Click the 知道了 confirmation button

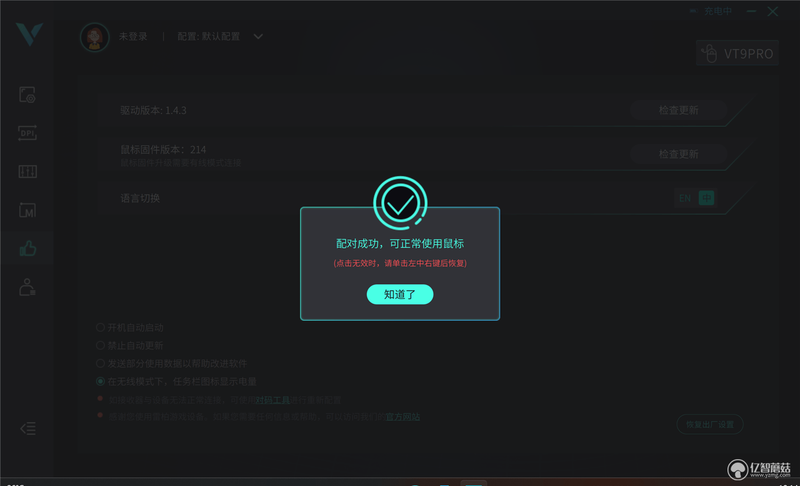[x=399, y=294]
